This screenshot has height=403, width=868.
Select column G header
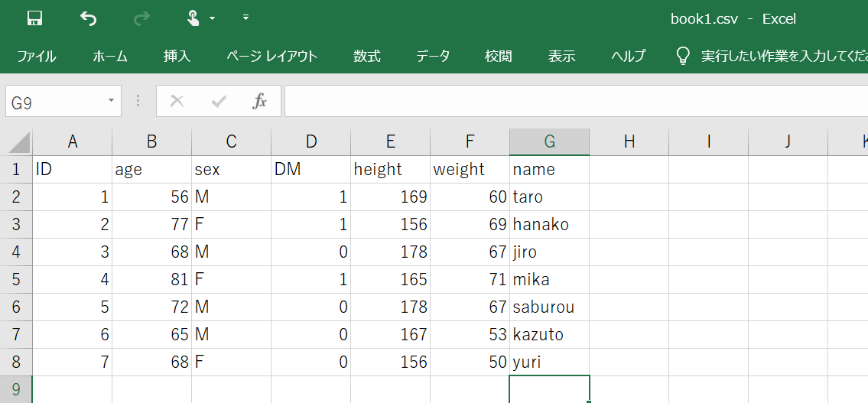(x=549, y=141)
